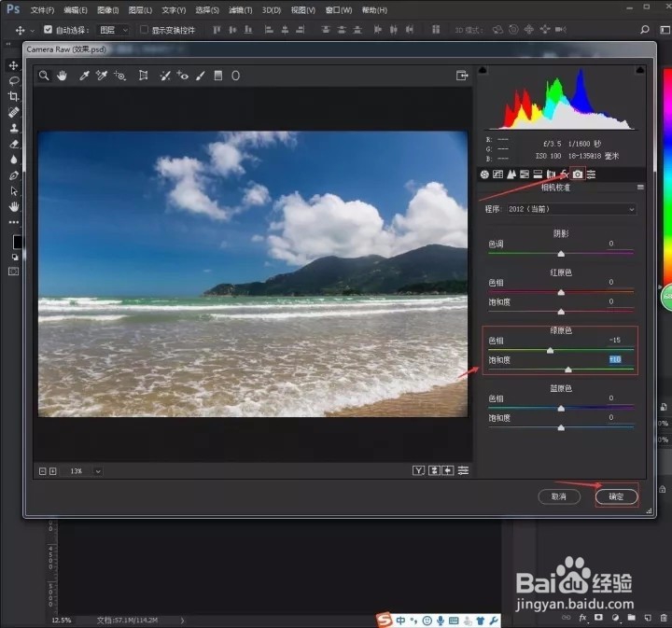Toggle shadow clipping warning in histogram
This screenshot has width=672, height=628.
[x=483, y=70]
